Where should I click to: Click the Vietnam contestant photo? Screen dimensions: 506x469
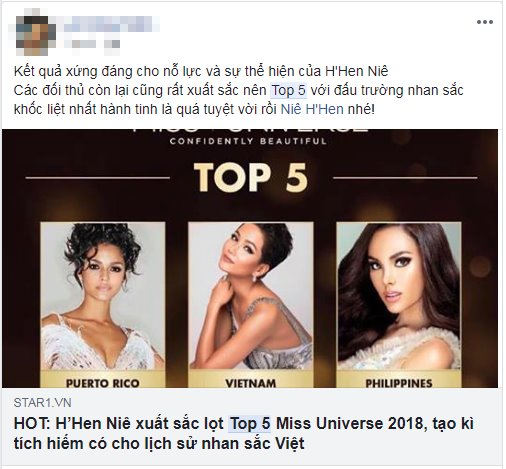pos(251,296)
